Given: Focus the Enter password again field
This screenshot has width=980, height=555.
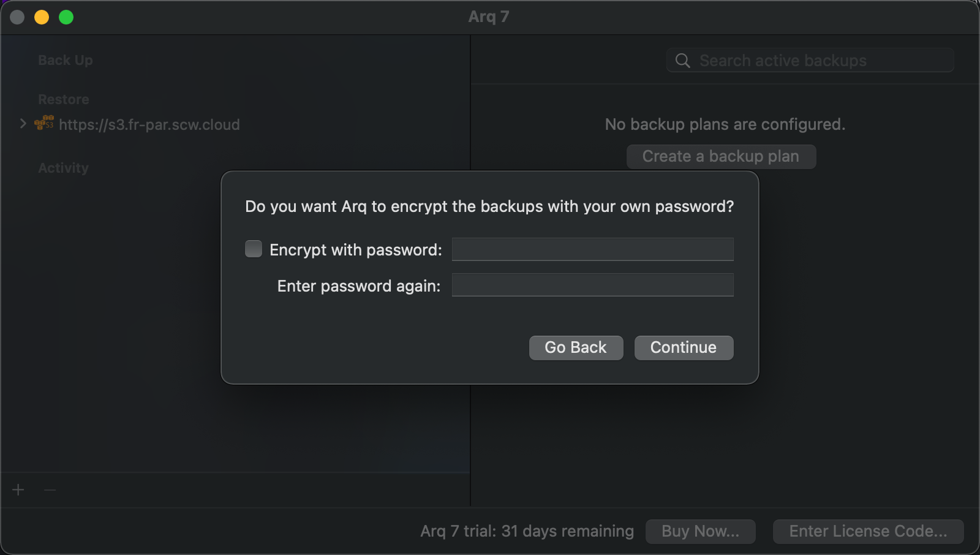Looking at the screenshot, I should (592, 285).
